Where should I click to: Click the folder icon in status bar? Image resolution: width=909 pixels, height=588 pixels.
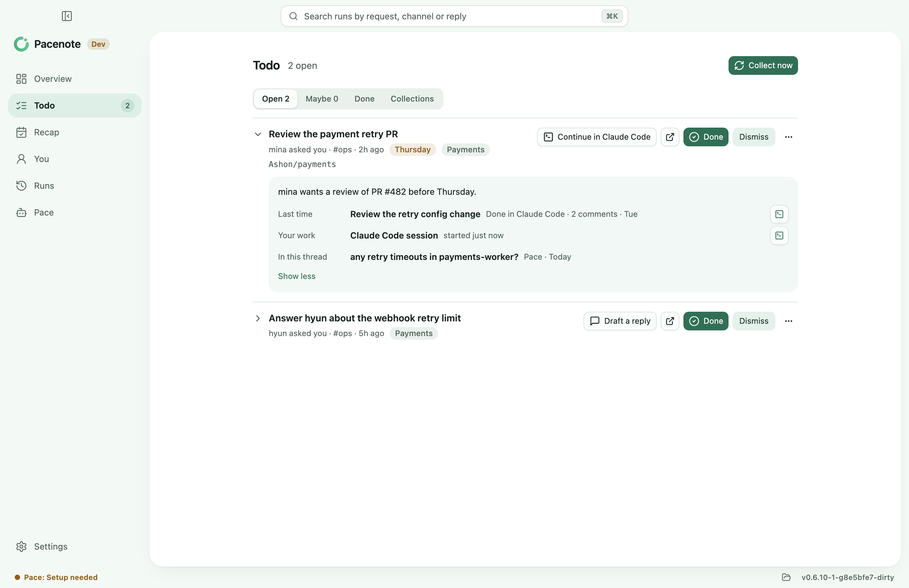(786, 577)
